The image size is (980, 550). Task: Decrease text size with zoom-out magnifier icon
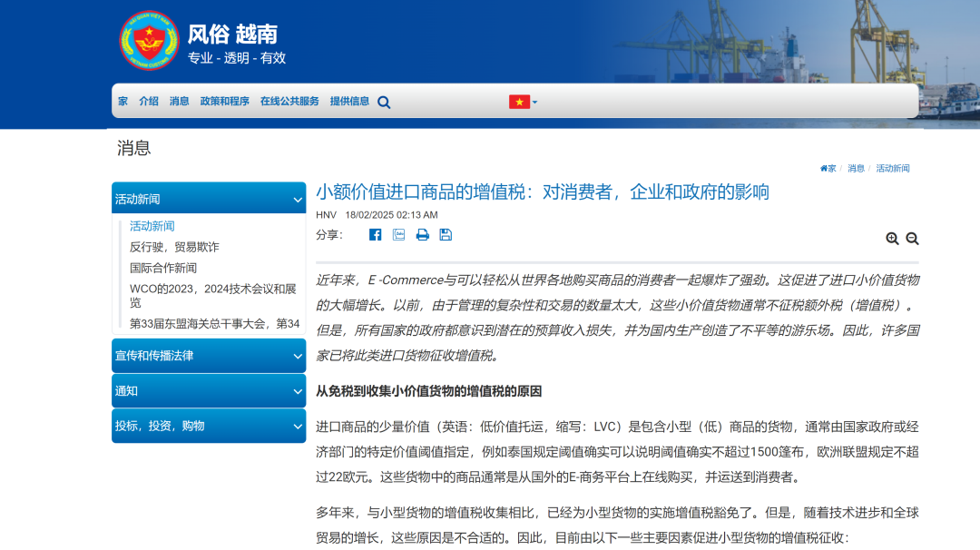(911, 238)
